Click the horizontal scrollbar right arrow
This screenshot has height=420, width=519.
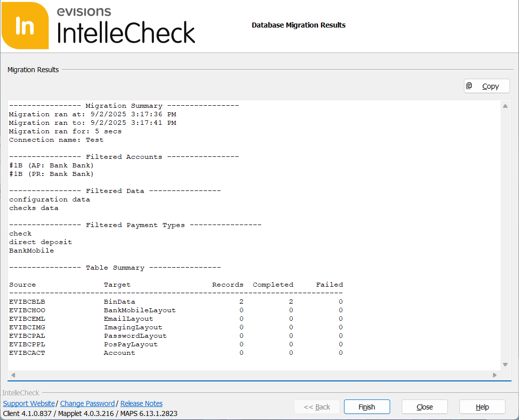(495, 375)
